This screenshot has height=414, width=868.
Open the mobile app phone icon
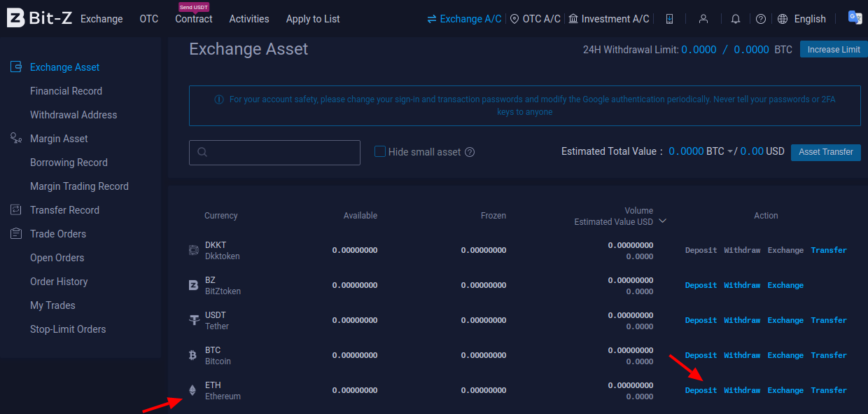pos(669,19)
